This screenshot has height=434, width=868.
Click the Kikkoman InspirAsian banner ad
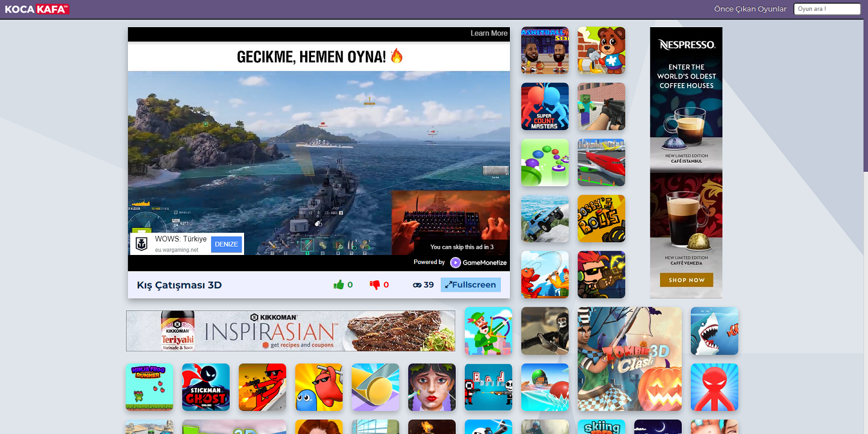[x=291, y=331]
